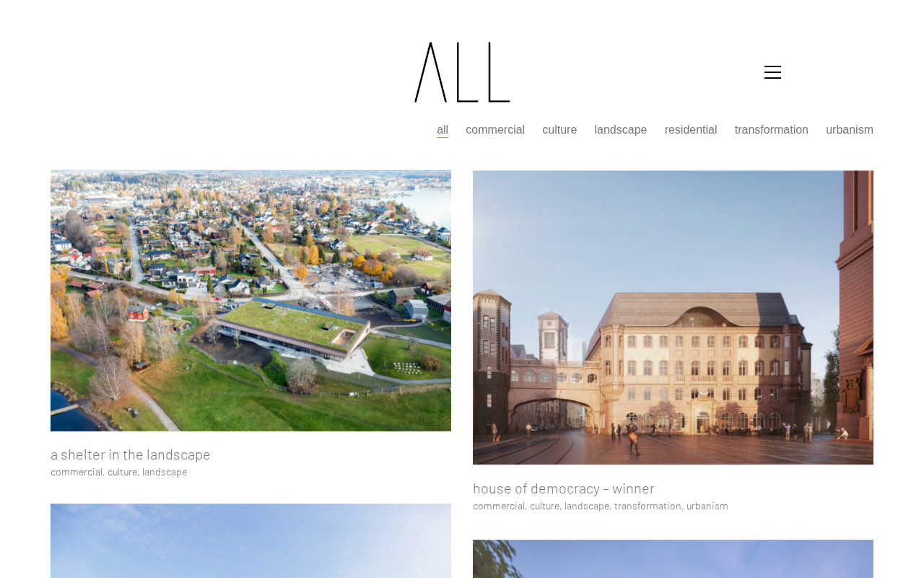Select the transformation filter

tap(772, 130)
